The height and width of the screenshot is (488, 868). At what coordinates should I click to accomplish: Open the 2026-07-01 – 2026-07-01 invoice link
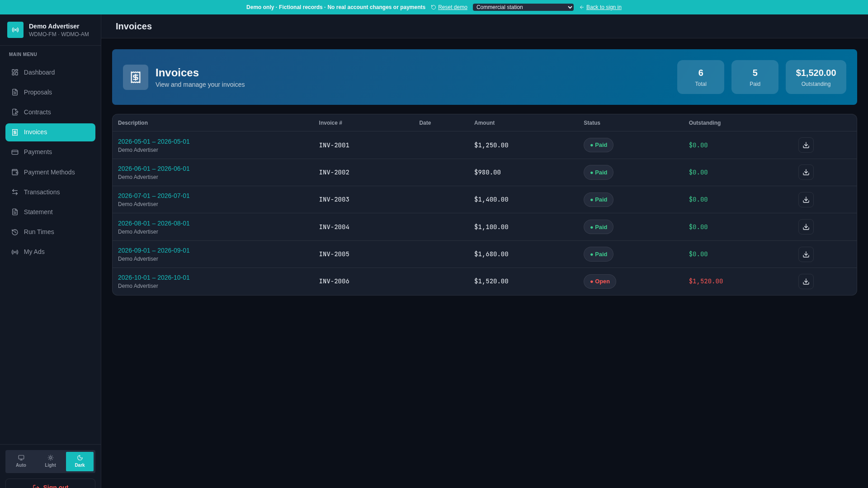154,196
